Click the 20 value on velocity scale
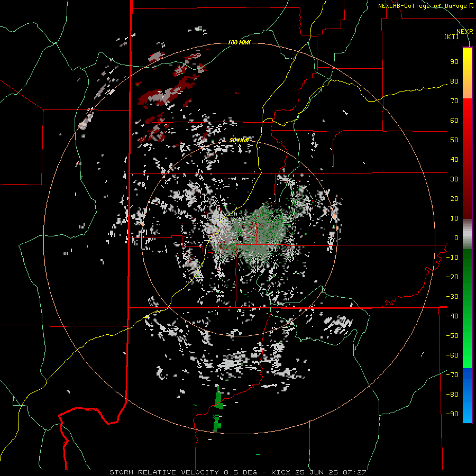 point(454,199)
